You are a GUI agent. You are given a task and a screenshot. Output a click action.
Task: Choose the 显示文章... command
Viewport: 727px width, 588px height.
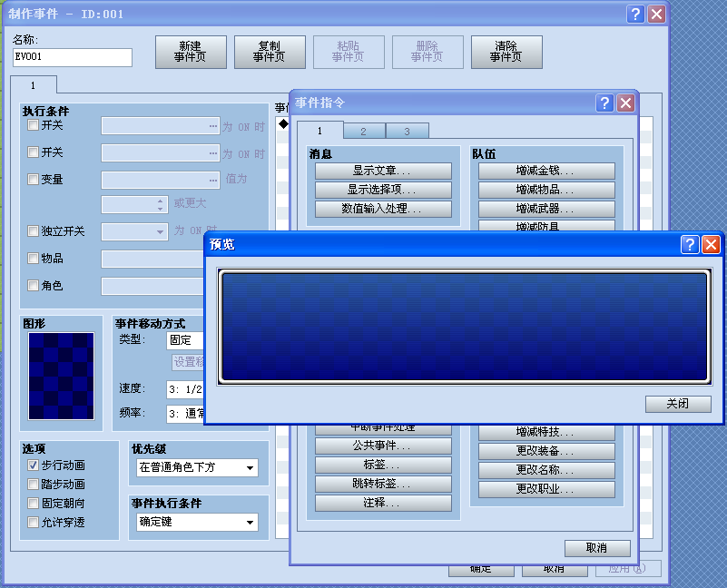[383, 171]
